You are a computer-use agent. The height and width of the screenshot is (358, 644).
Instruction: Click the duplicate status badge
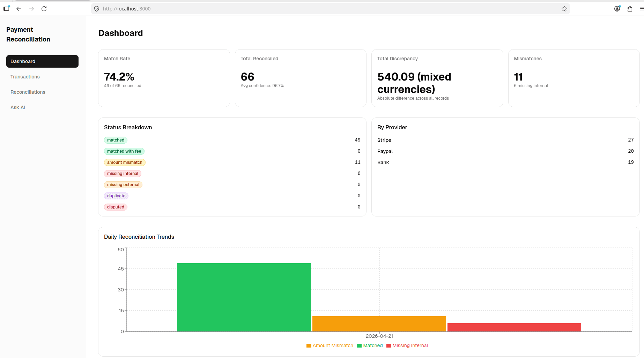coord(116,196)
